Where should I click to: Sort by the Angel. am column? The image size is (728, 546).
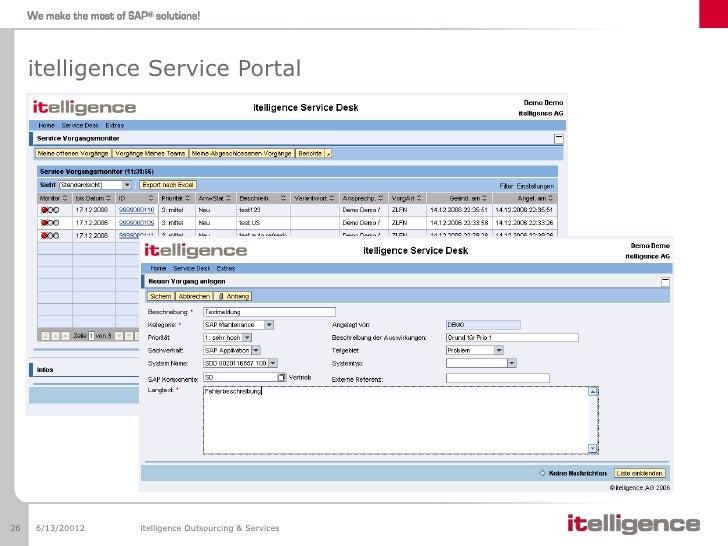(x=550, y=198)
